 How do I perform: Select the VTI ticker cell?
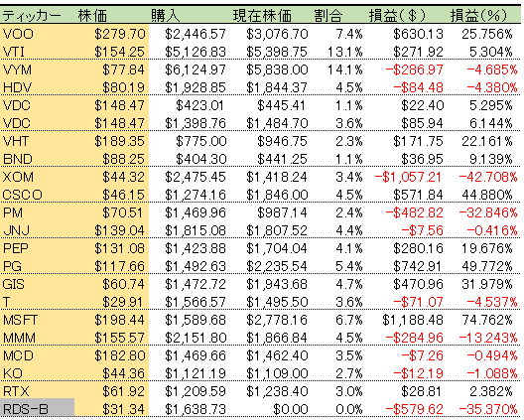pos(14,52)
